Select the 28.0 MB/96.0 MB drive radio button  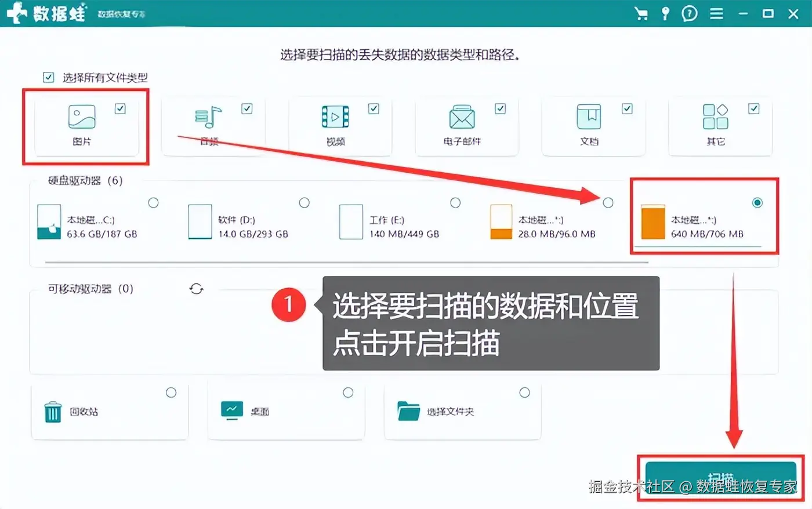608,203
